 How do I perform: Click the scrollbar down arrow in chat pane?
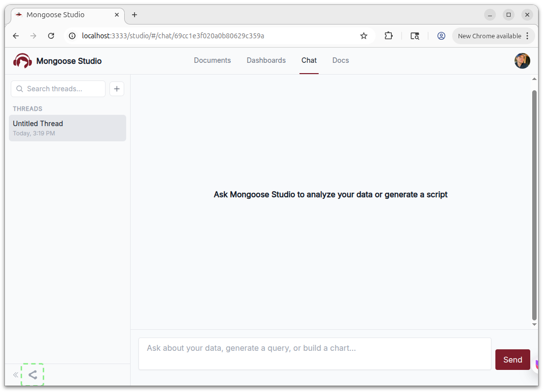tap(534, 324)
